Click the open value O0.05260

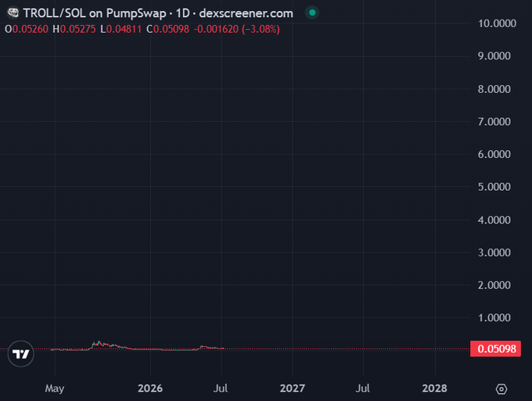click(27, 29)
